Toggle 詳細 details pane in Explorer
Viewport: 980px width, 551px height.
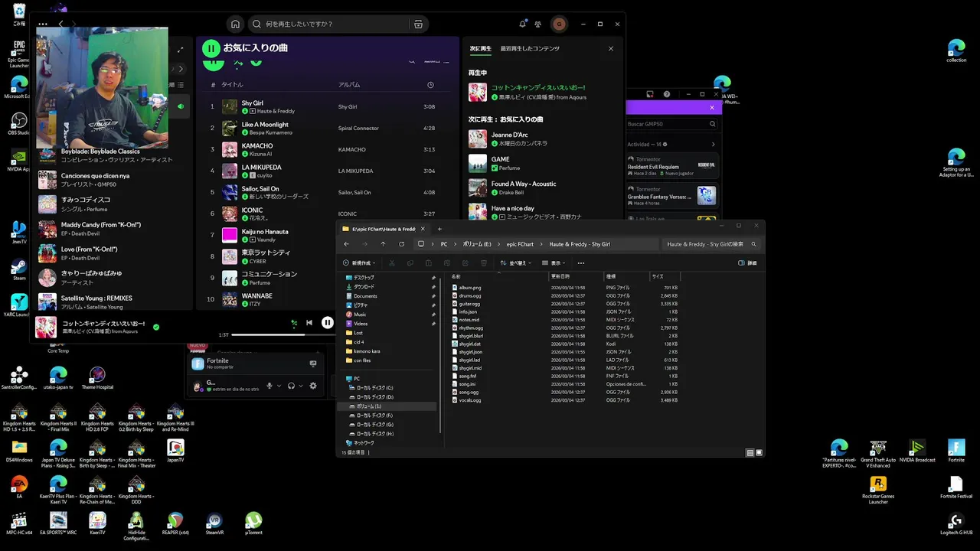(x=747, y=263)
